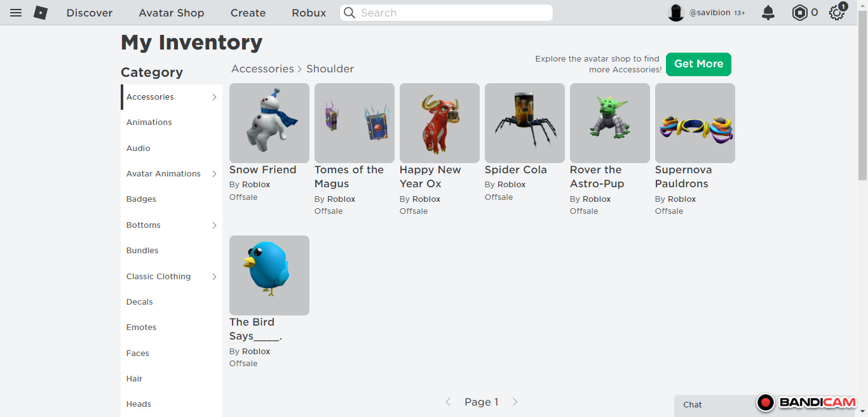Click the search magnifier icon
The height and width of the screenshot is (417, 868).
pyautogui.click(x=349, y=13)
